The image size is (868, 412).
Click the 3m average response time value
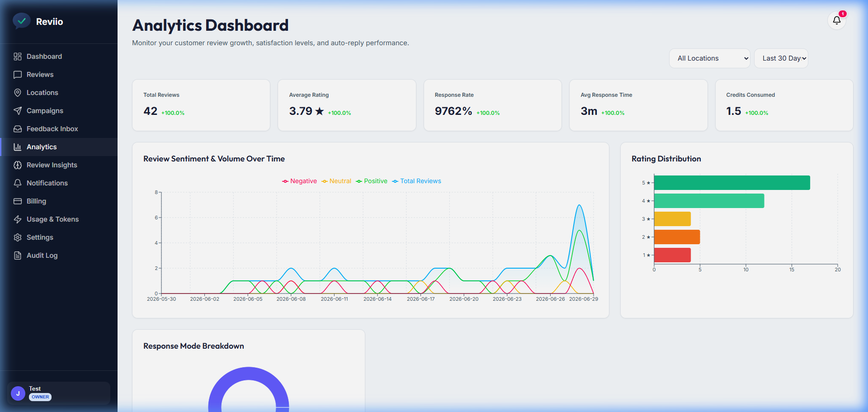[x=589, y=111]
